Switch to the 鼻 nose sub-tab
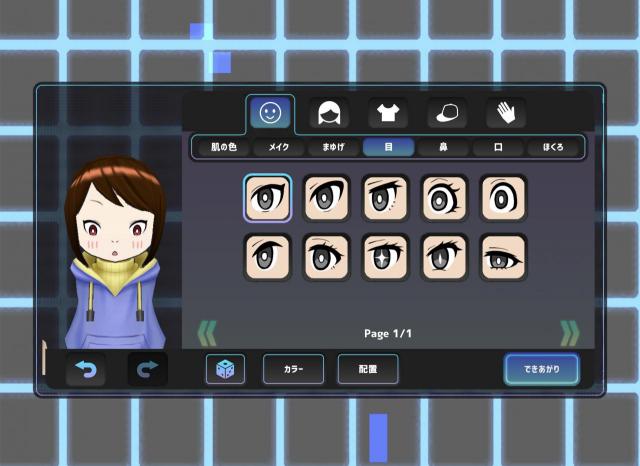640x466 pixels. 443,147
